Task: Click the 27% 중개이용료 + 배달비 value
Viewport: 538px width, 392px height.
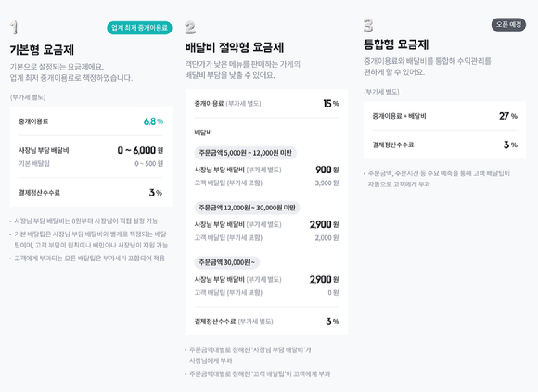Action: coord(508,116)
